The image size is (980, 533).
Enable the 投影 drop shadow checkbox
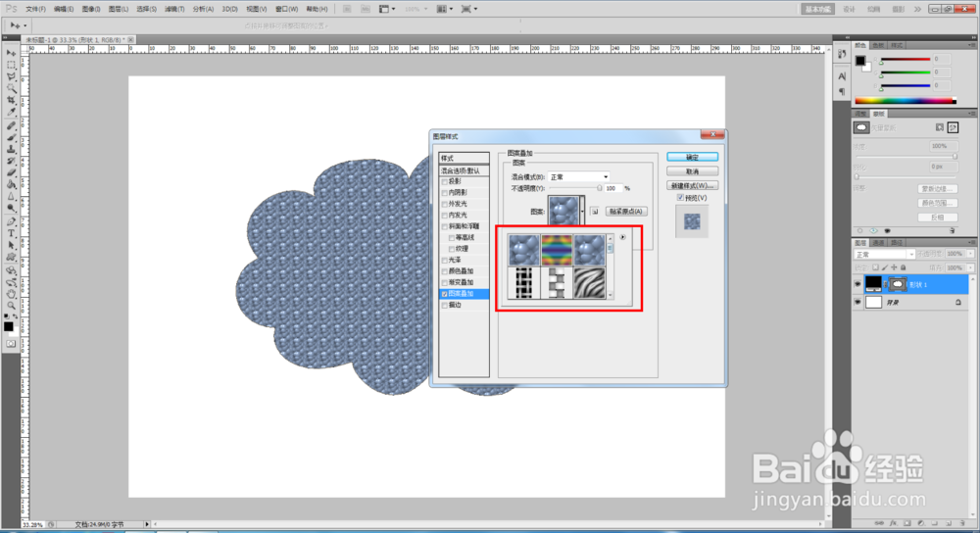coord(444,182)
